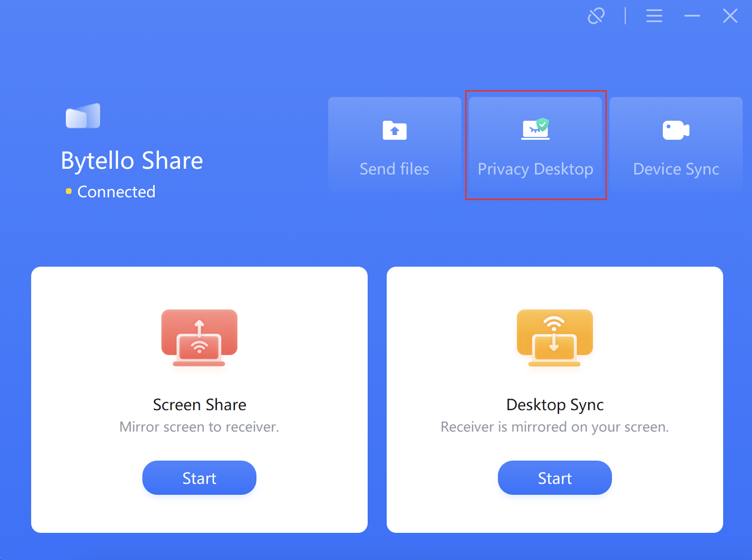Image resolution: width=752 pixels, height=560 pixels.
Task: Click the Send files label
Action: [395, 169]
